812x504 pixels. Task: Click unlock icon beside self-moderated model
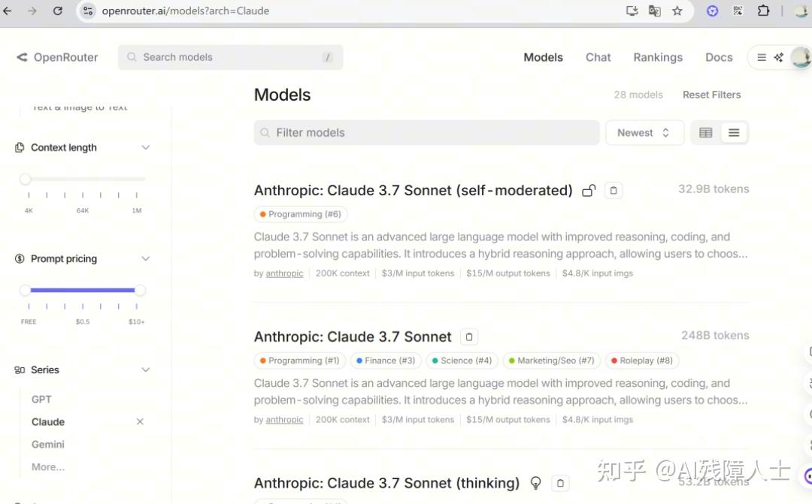coord(589,191)
